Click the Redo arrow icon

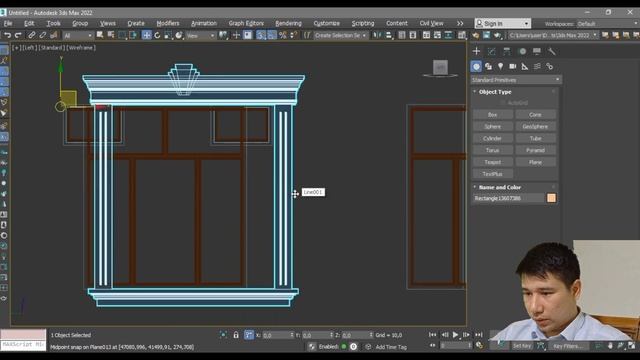18,36
